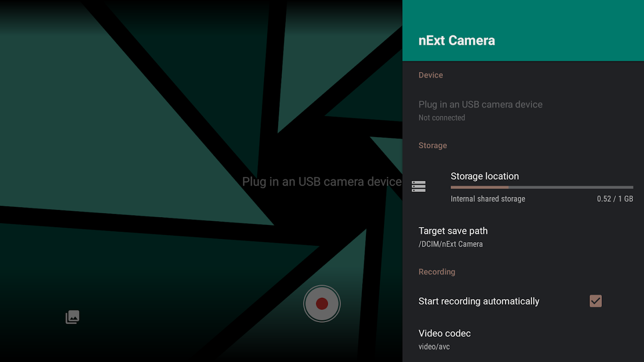Open the Storage location option
644x362 pixels.
point(523,186)
